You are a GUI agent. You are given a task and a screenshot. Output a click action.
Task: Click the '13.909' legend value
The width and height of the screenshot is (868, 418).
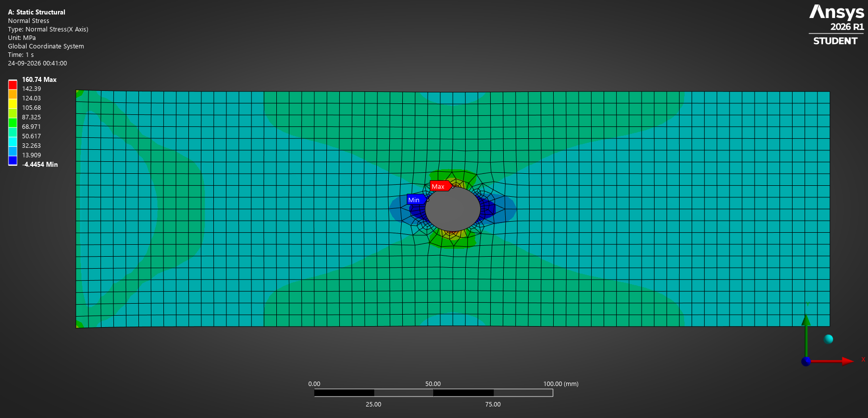coord(31,155)
